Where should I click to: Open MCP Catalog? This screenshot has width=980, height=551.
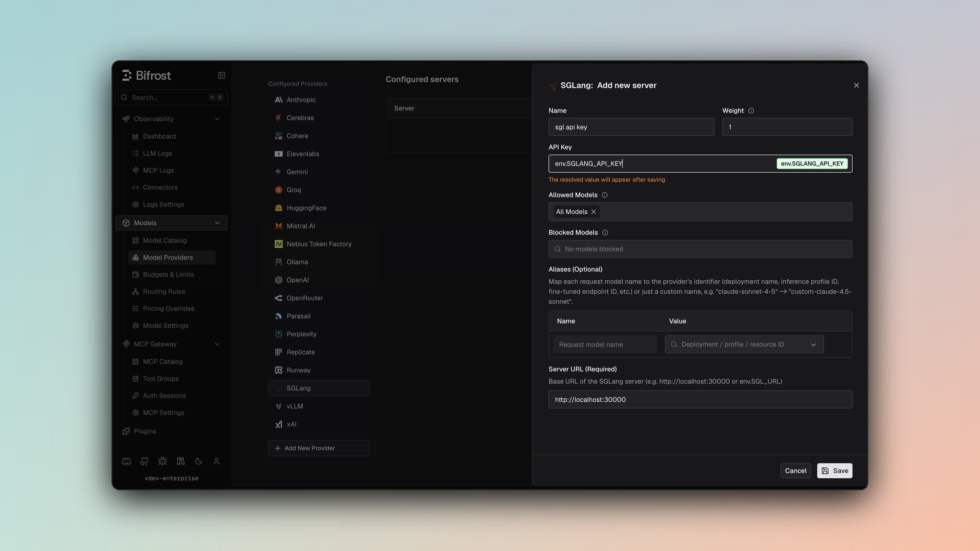(x=171, y=362)
